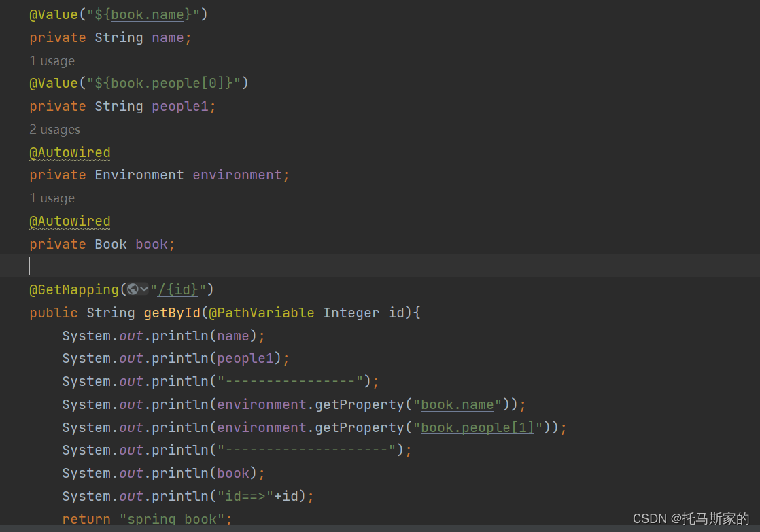Click the @Autowired annotation above environment field
Viewport: 760px width, 532px height.
tap(69, 152)
